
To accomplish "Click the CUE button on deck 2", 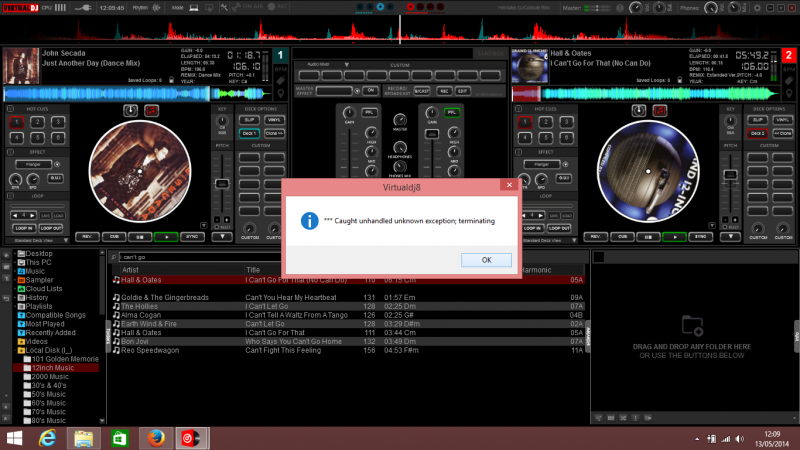I will [x=622, y=237].
